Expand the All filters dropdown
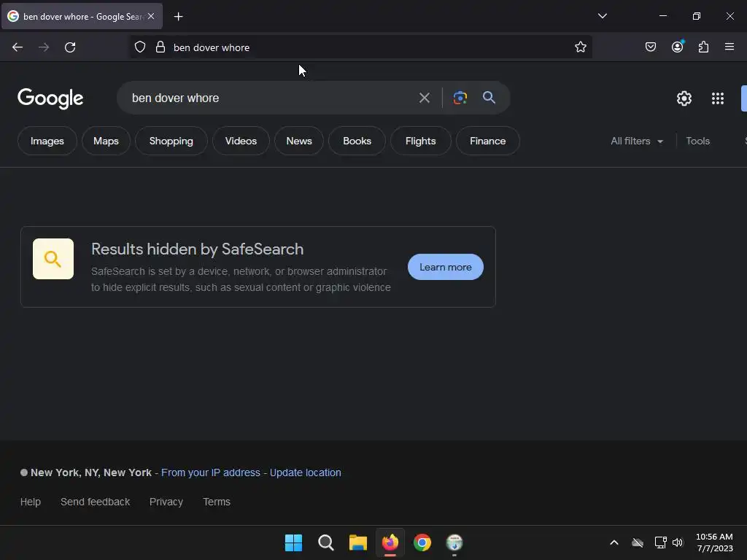This screenshot has width=747, height=560. pos(636,141)
